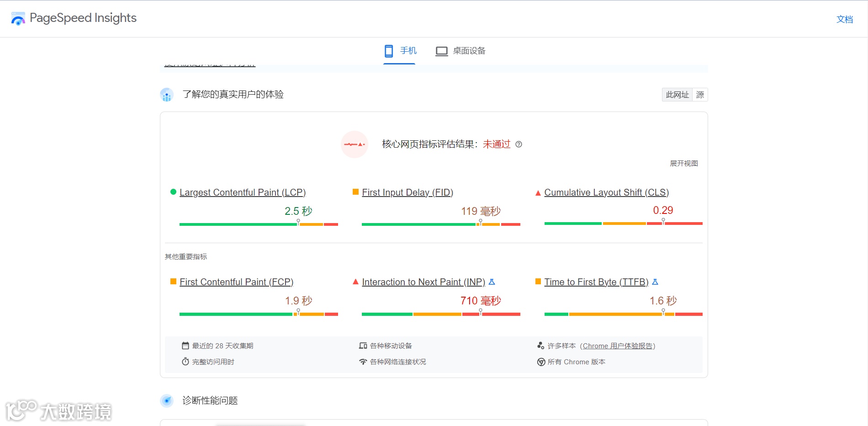
Task: Click the PageSpeed Insights logo icon
Action: [17, 18]
